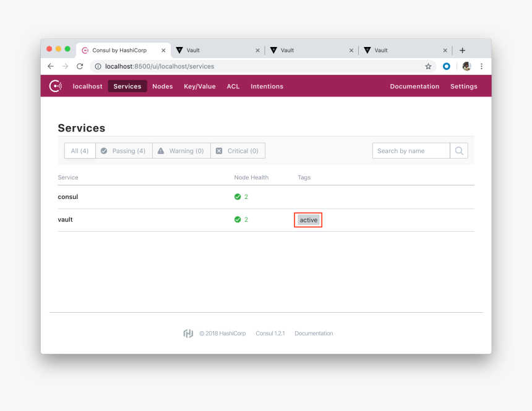Reload the current page
Image resolution: width=532 pixels, height=411 pixels.
pos(80,67)
